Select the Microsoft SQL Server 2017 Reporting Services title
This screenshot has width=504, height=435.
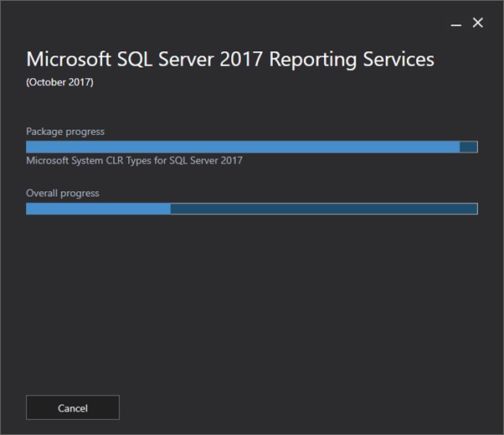click(230, 60)
